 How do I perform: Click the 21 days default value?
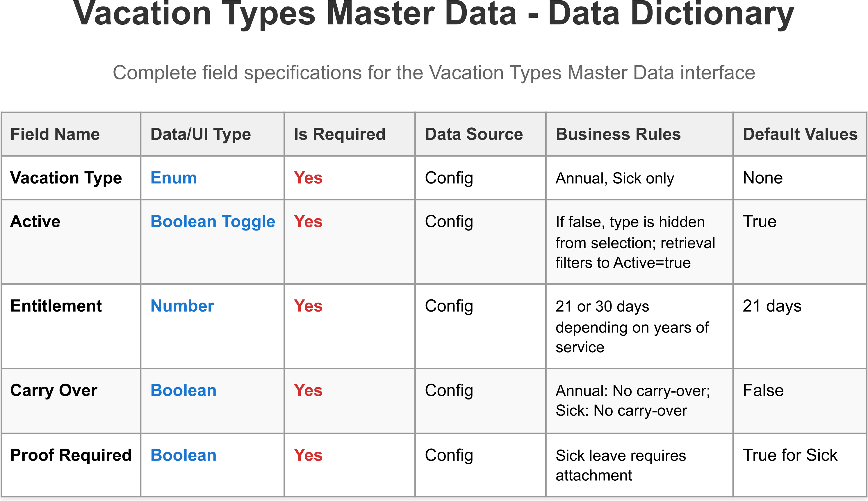point(772,306)
